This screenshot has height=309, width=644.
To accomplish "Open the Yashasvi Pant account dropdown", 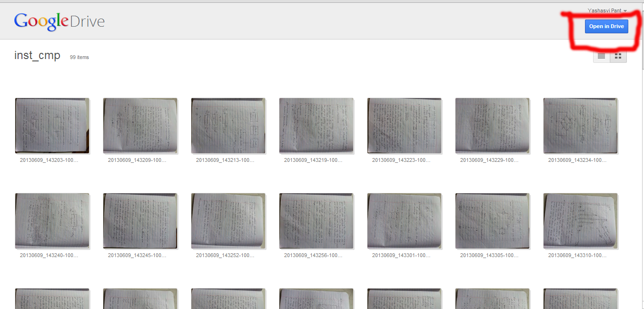I will tap(607, 10).
